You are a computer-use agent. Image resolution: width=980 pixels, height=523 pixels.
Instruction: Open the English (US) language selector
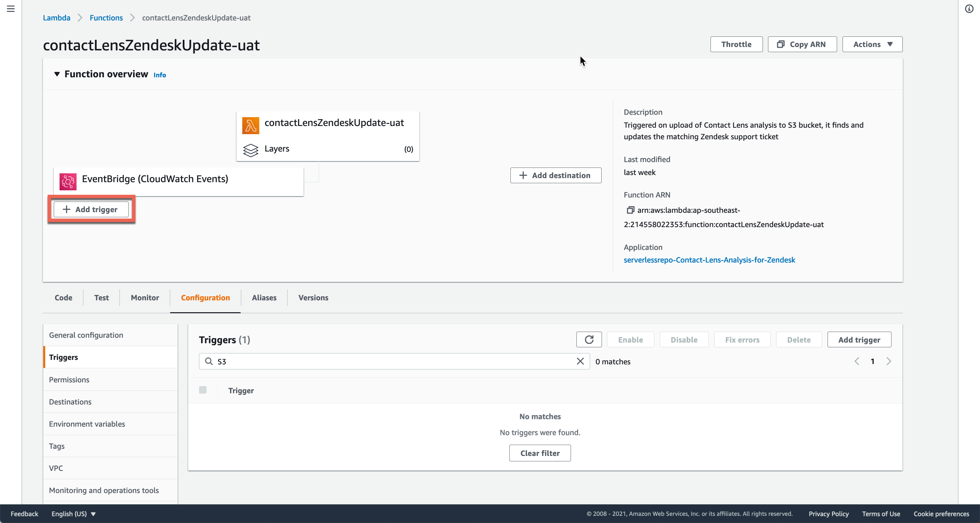click(x=73, y=513)
